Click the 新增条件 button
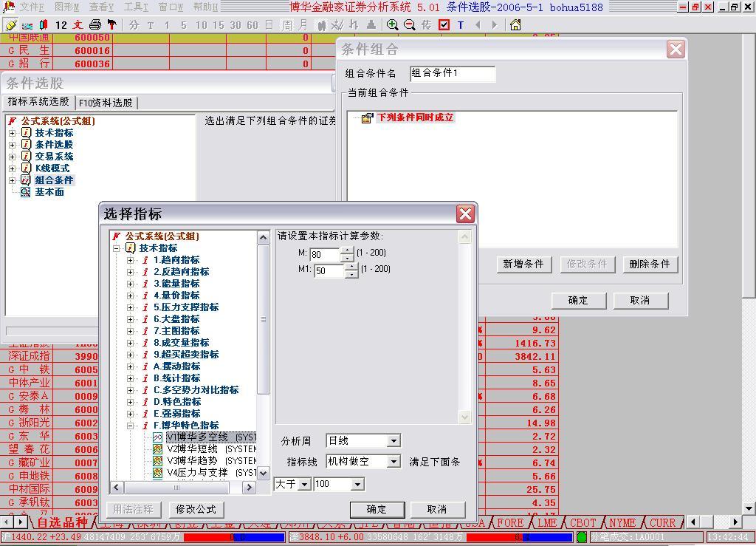The width and height of the screenshot is (756, 546). 523,264
